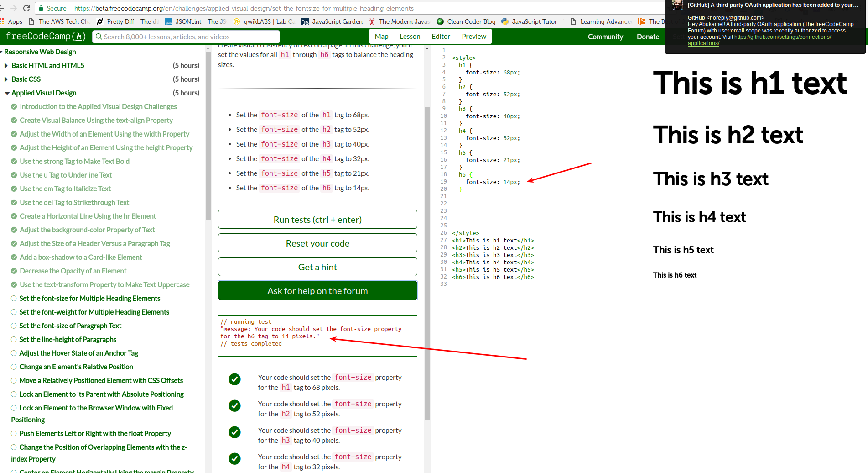Click the green checkmark beside 'Use the u Tag to Underline Text'

coord(13,175)
